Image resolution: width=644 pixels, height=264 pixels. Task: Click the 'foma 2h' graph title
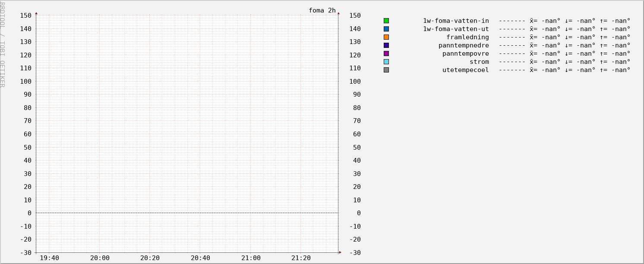(322, 10)
